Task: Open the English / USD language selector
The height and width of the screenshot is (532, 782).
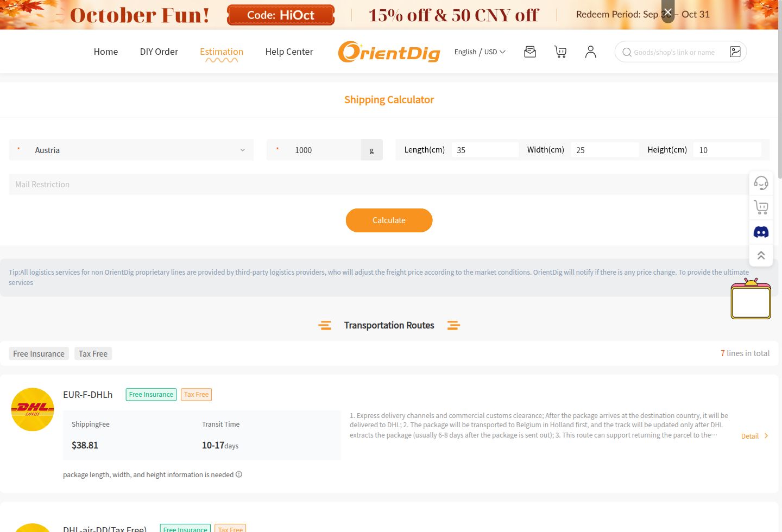Action: (480, 52)
